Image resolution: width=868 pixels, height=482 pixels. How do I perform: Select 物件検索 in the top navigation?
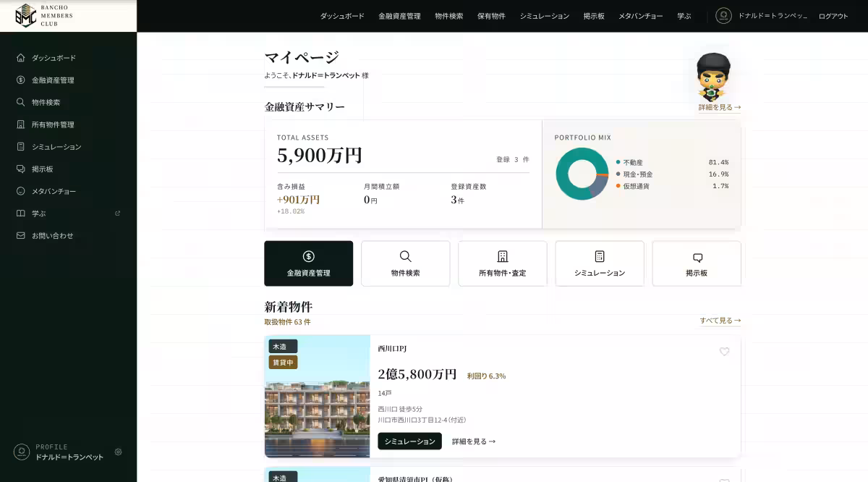pos(449,16)
